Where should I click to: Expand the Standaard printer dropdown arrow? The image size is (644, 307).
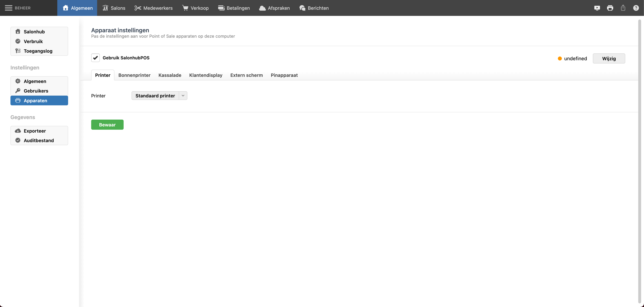point(183,96)
